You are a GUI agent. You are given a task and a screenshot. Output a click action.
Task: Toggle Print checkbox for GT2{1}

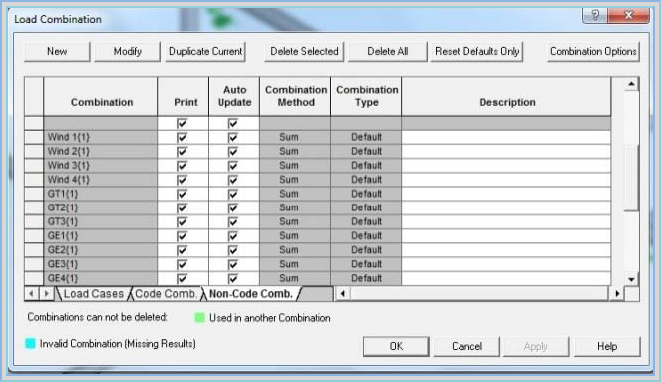point(182,208)
